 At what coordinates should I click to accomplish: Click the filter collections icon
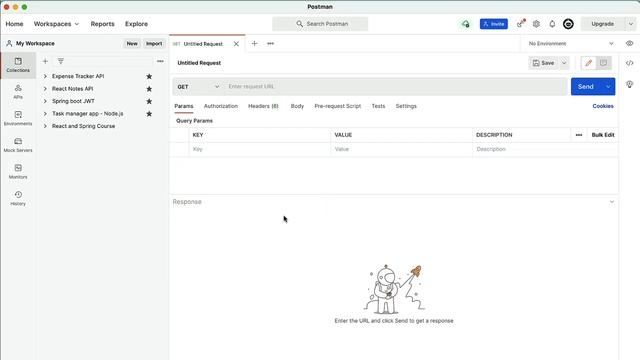coord(60,61)
